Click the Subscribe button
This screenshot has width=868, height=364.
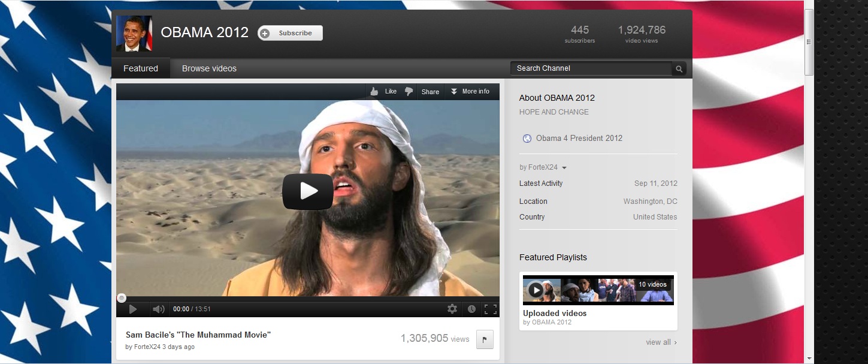click(290, 33)
